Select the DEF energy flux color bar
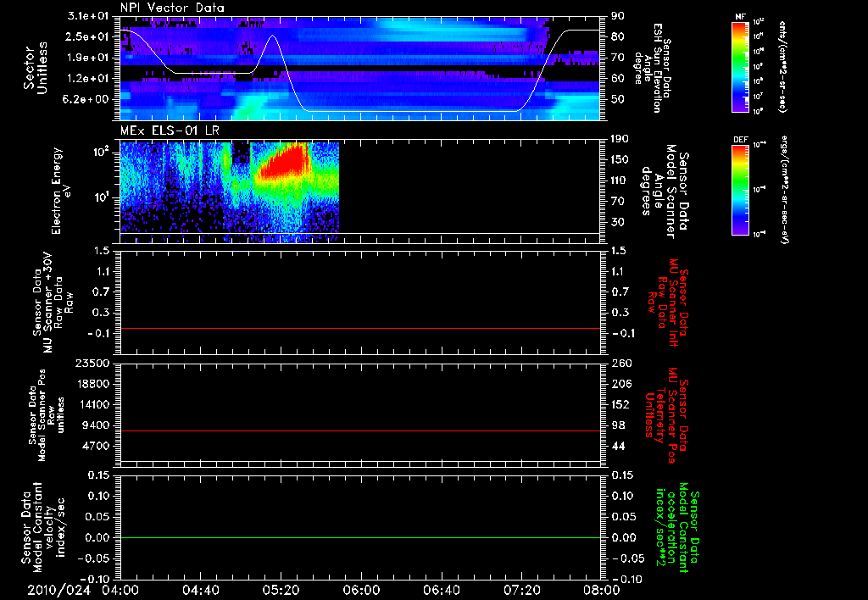 740,190
